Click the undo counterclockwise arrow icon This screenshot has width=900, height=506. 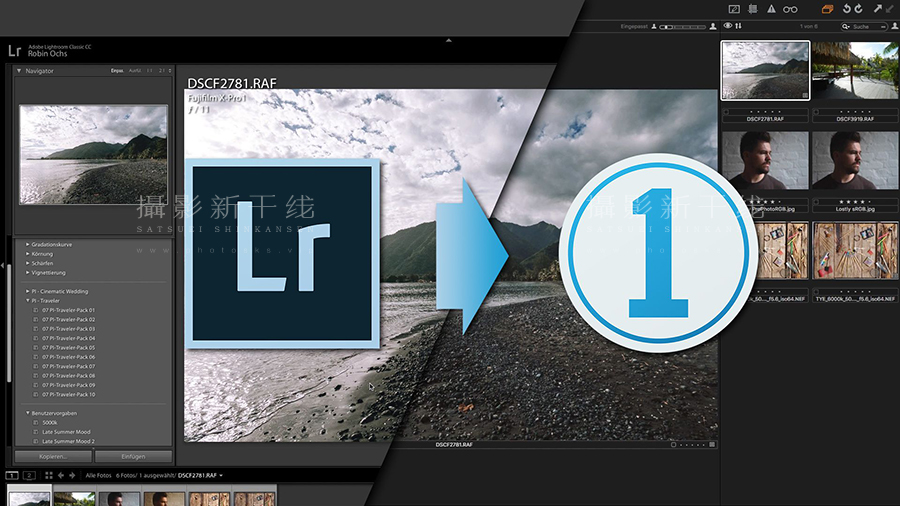click(x=846, y=9)
